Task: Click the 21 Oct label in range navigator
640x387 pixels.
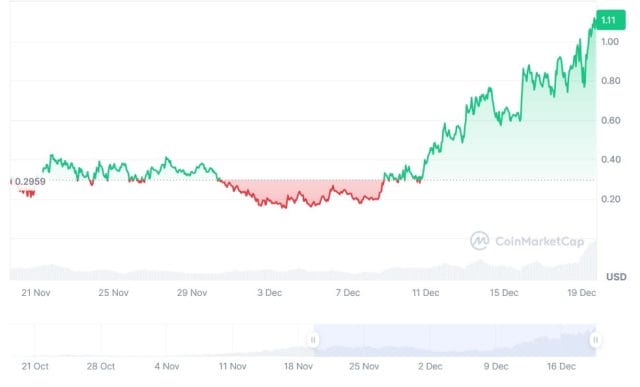Action: [x=35, y=366]
